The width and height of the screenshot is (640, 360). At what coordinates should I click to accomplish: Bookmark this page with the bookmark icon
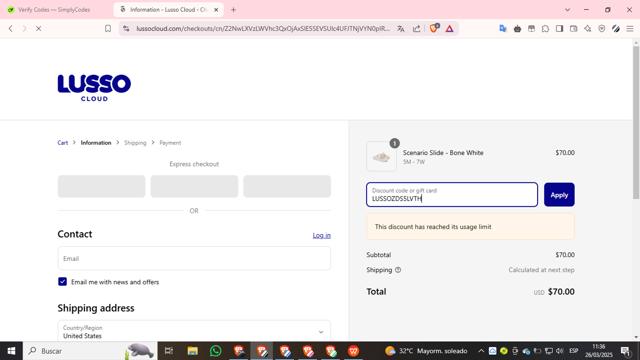(x=108, y=29)
